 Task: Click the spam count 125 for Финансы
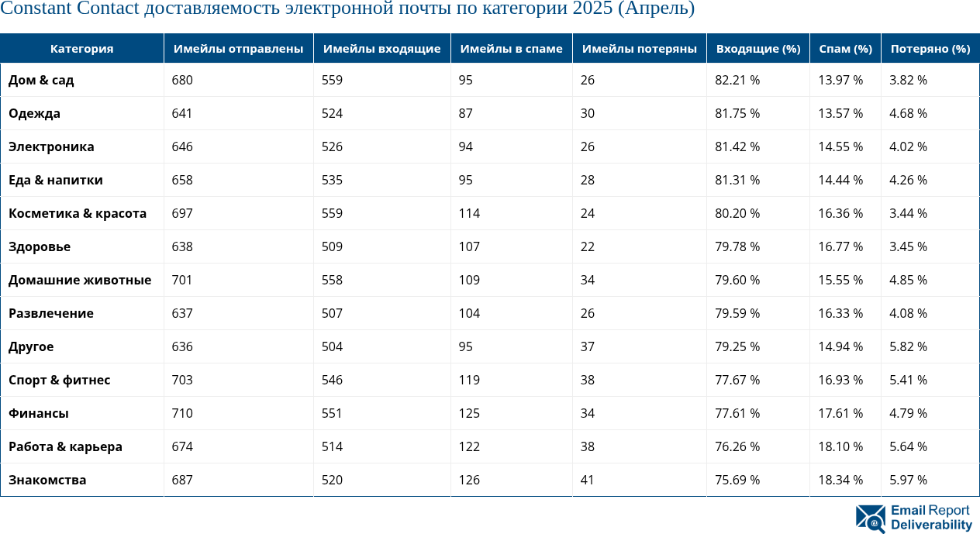tap(469, 413)
